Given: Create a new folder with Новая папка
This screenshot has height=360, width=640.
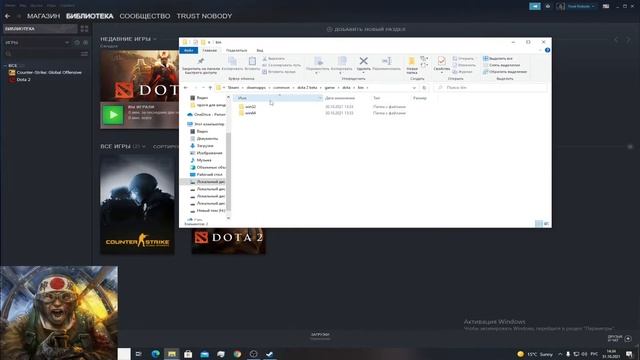Looking at the screenshot, I should click(412, 65).
